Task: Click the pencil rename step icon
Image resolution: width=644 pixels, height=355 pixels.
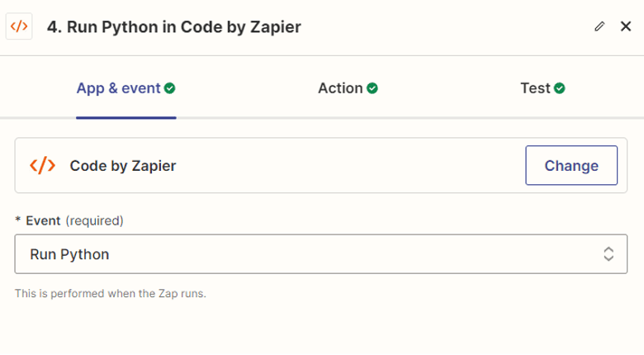Action: (599, 26)
